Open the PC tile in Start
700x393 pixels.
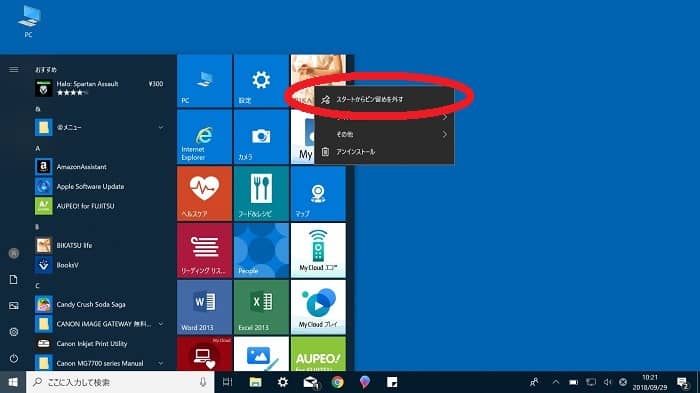204,81
